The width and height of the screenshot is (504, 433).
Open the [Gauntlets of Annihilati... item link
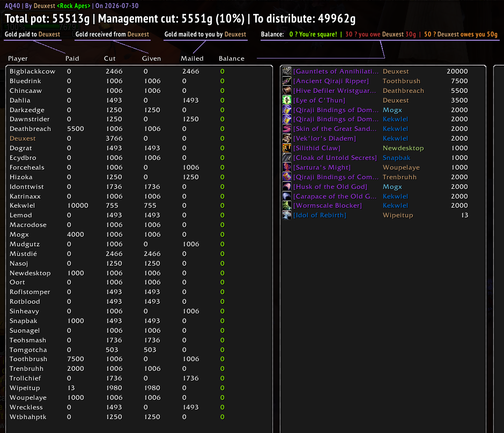336,71
